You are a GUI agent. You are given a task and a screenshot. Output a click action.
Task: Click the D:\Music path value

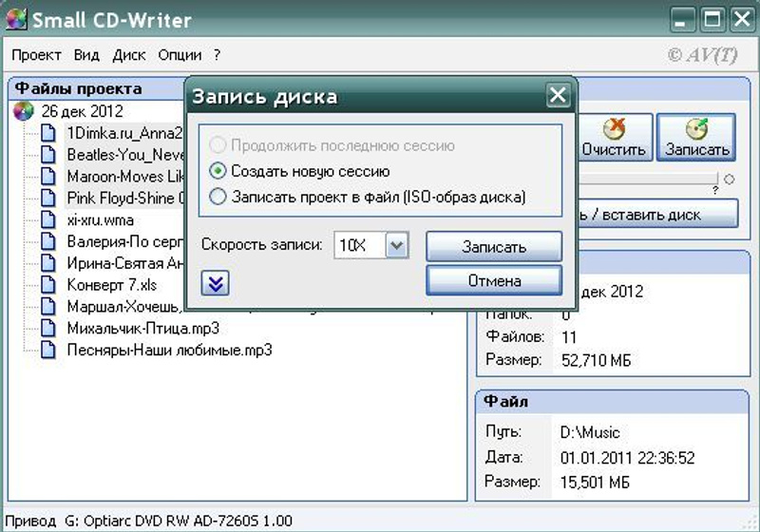tap(590, 432)
